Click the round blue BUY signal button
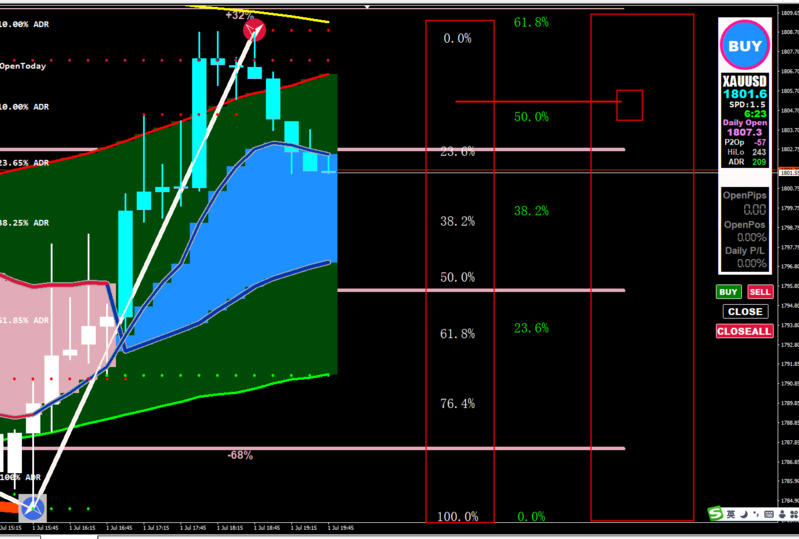 [x=744, y=45]
